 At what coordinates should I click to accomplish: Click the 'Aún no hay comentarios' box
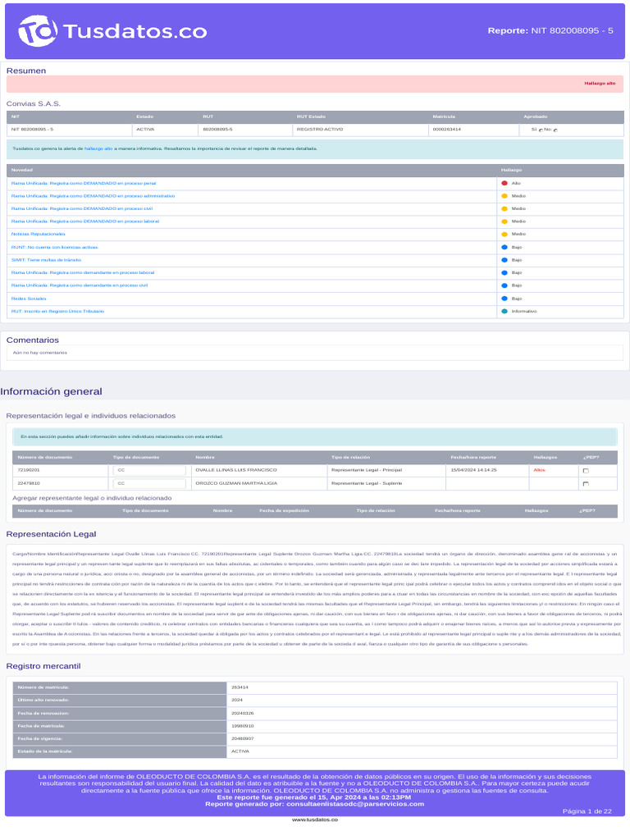(x=315, y=353)
